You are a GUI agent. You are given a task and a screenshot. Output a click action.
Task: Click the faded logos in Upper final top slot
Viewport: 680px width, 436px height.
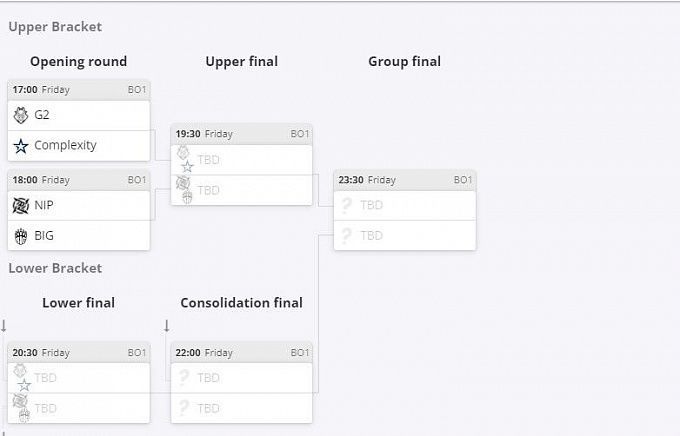[x=184, y=159]
